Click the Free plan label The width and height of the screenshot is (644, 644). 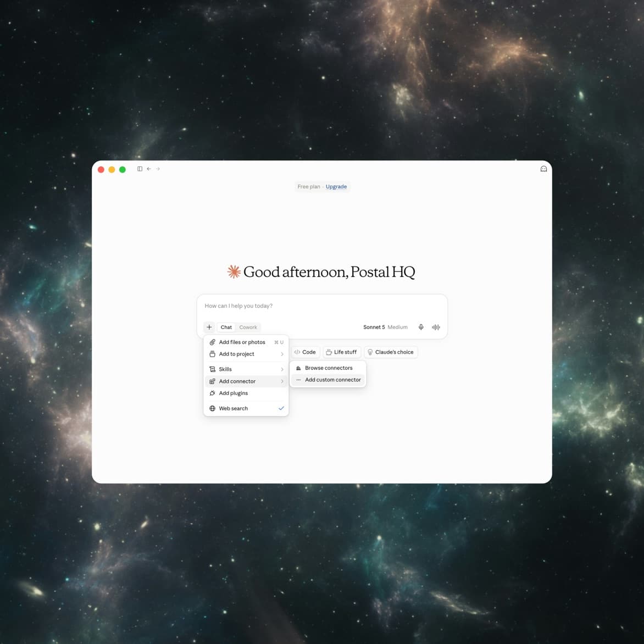click(308, 186)
